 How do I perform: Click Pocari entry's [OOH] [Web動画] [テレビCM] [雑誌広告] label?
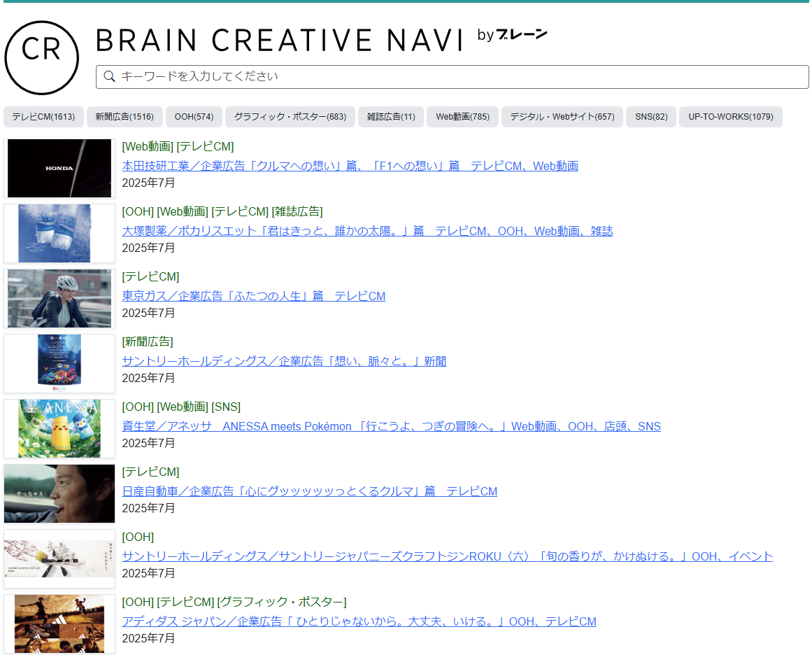pyautogui.click(x=222, y=211)
